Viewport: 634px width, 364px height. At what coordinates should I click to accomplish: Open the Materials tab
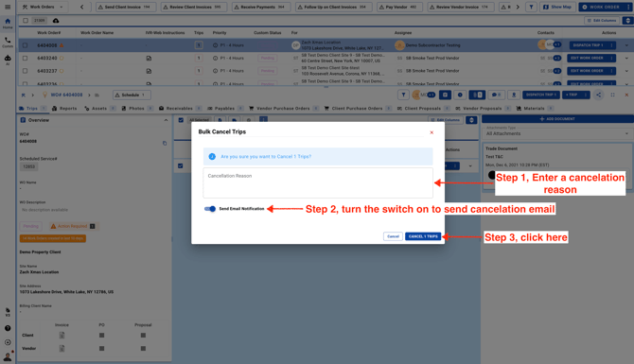point(535,109)
